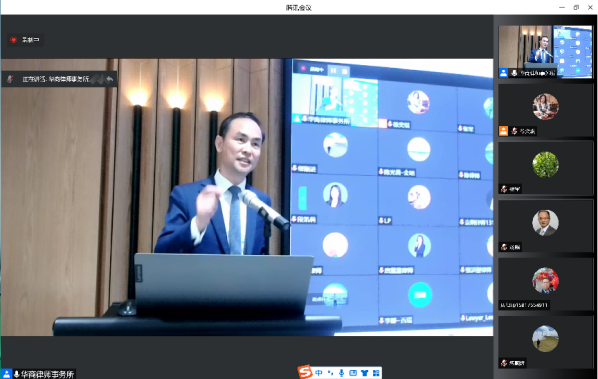Select participant with field landscape avatar
Screen dimensions: 598x379
coord(545,342)
